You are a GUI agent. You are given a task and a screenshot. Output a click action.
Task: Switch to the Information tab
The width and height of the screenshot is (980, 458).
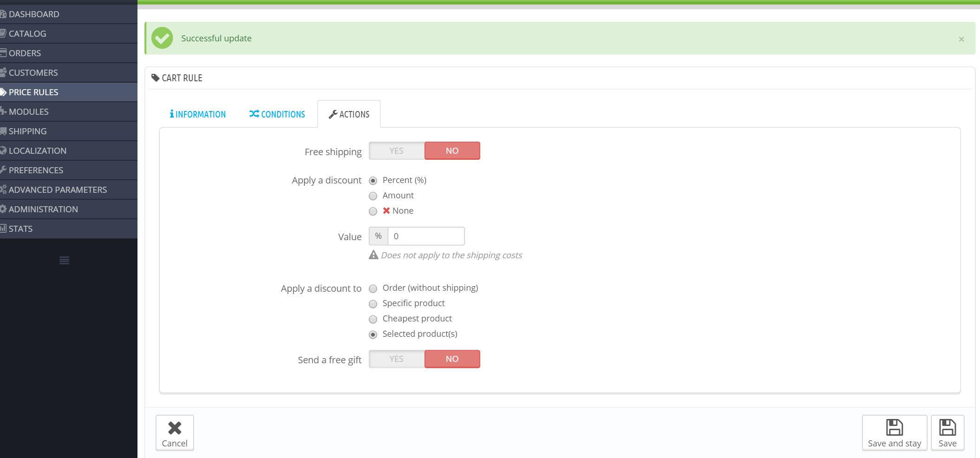(198, 114)
